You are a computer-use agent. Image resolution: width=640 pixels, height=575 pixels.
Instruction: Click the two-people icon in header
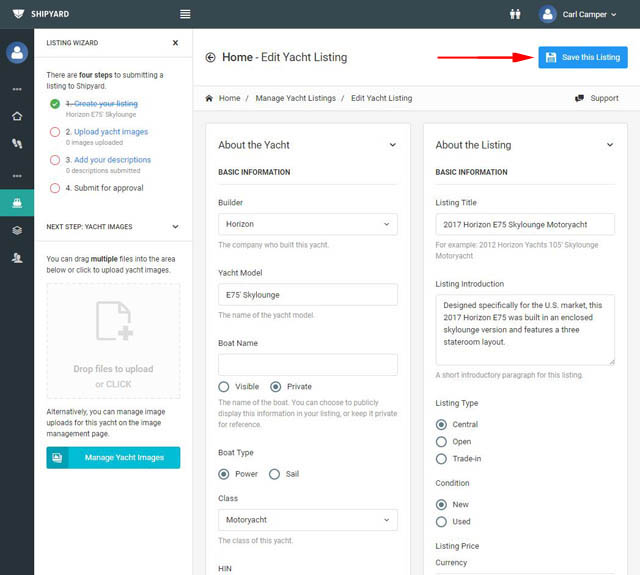pos(515,14)
